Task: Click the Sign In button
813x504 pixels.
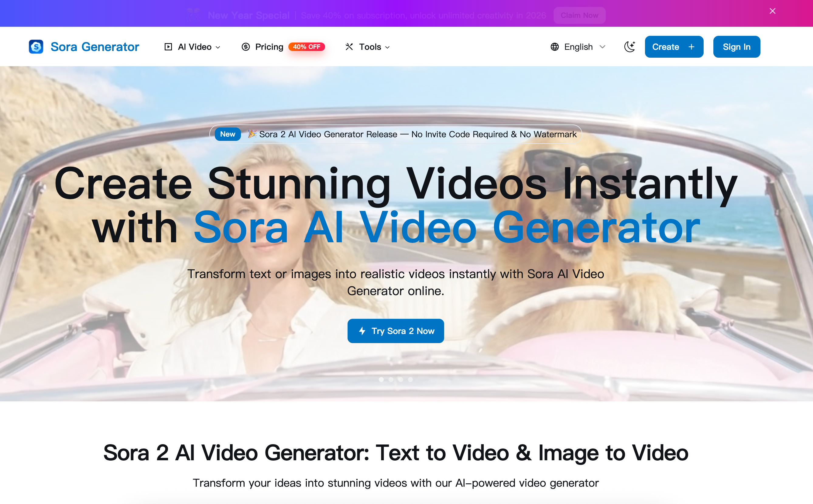Action: coord(737,47)
